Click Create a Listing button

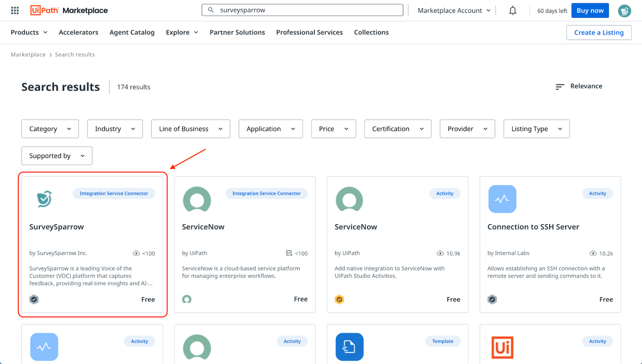point(598,32)
